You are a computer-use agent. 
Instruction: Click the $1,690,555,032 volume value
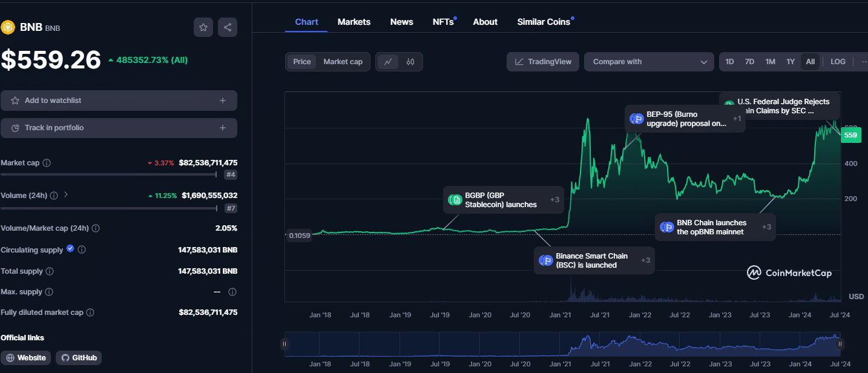click(209, 196)
